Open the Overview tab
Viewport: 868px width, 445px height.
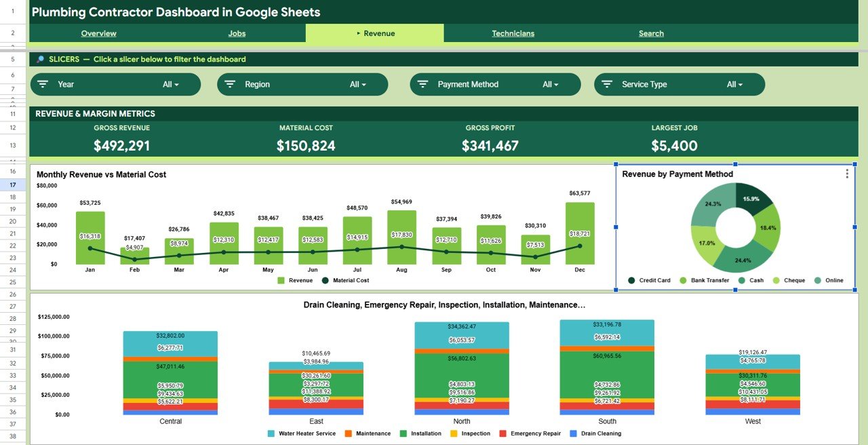click(x=98, y=33)
